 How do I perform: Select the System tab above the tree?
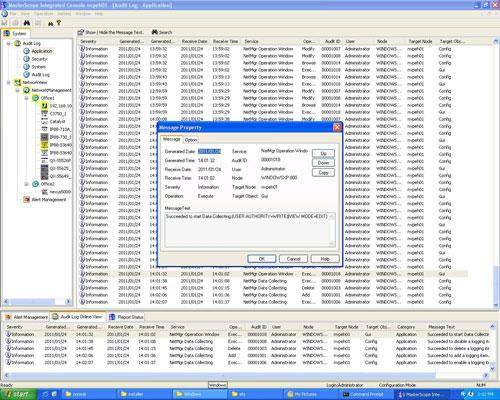coord(15,33)
